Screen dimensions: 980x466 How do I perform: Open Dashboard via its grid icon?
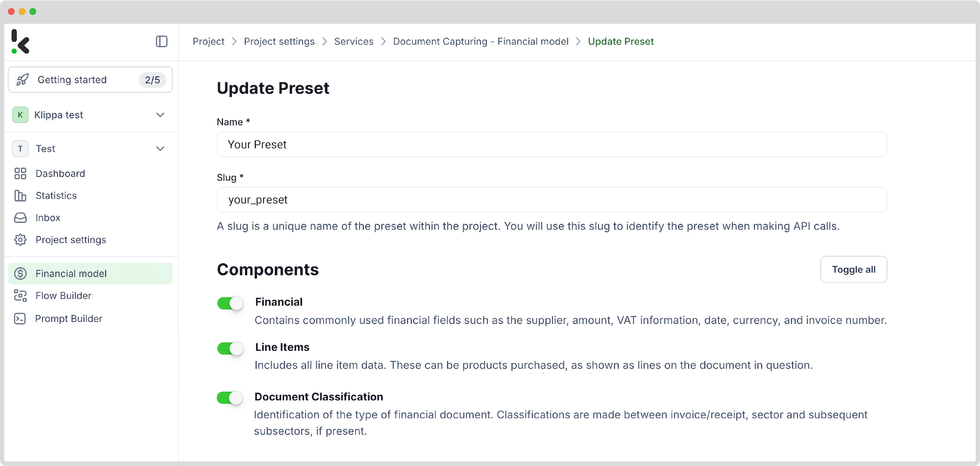point(20,174)
